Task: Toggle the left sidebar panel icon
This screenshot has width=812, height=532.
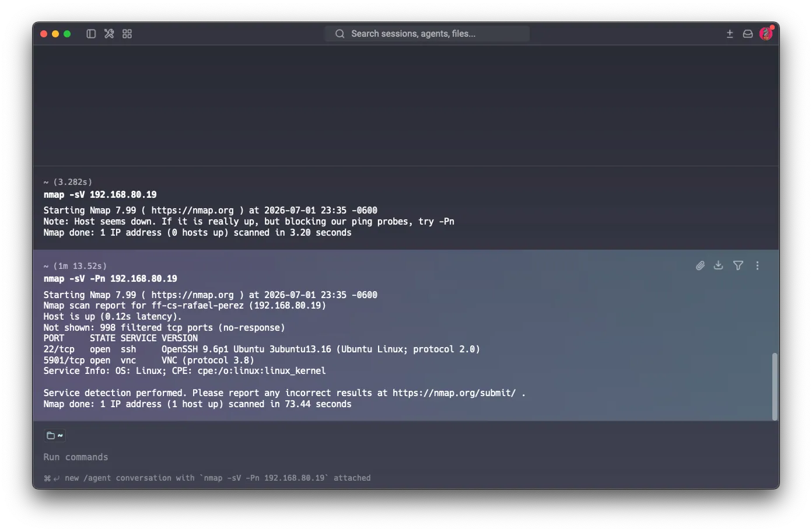Action: click(91, 34)
